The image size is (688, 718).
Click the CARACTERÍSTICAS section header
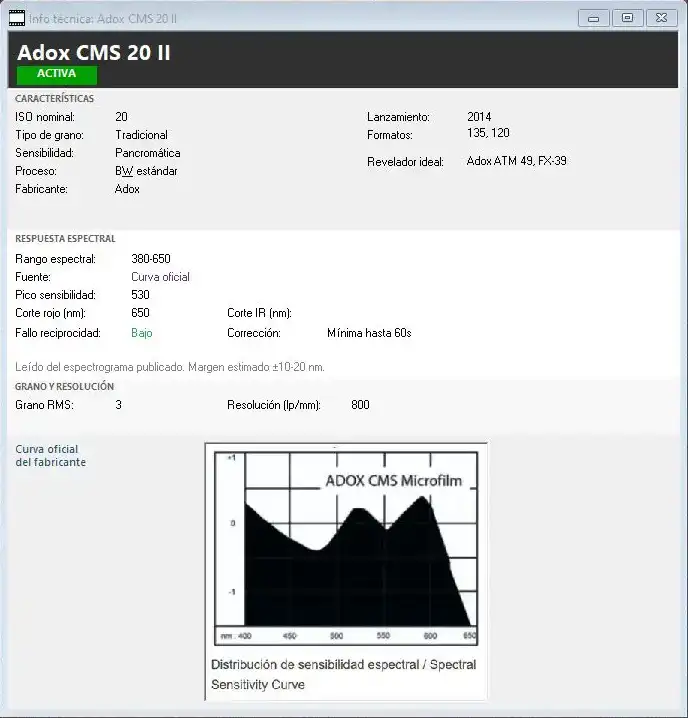click(x=55, y=98)
